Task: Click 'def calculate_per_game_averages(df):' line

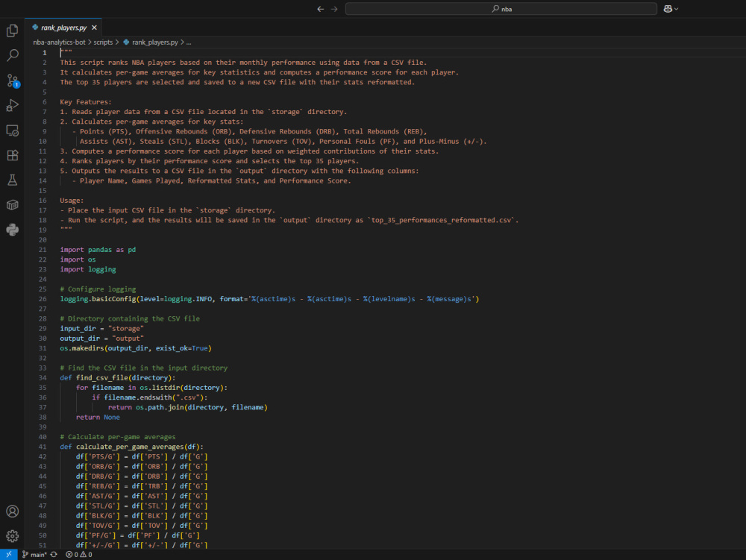Action: point(132,447)
